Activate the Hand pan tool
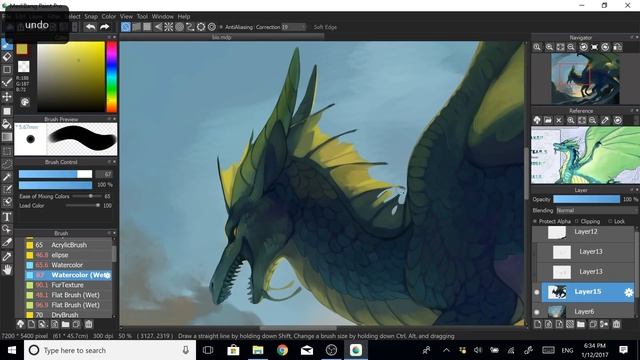 tap(7, 270)
